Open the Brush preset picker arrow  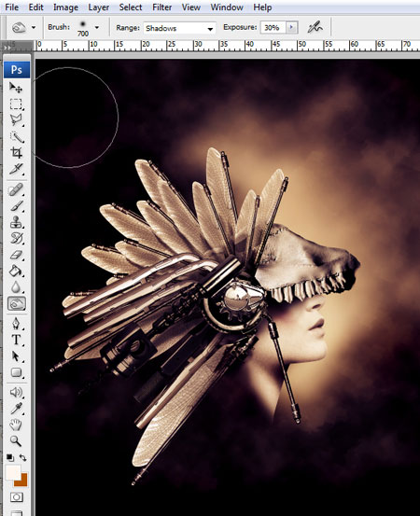(x=97, y=28)
